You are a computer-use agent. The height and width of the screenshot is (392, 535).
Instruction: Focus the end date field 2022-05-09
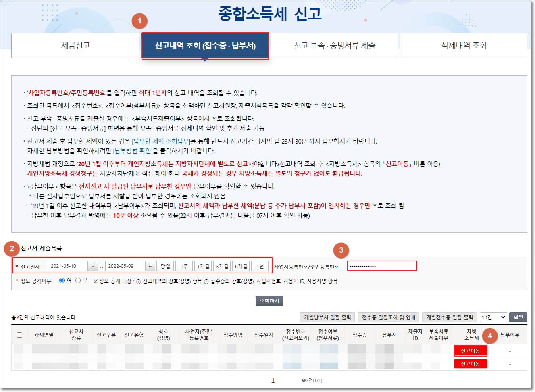(125, 266)
